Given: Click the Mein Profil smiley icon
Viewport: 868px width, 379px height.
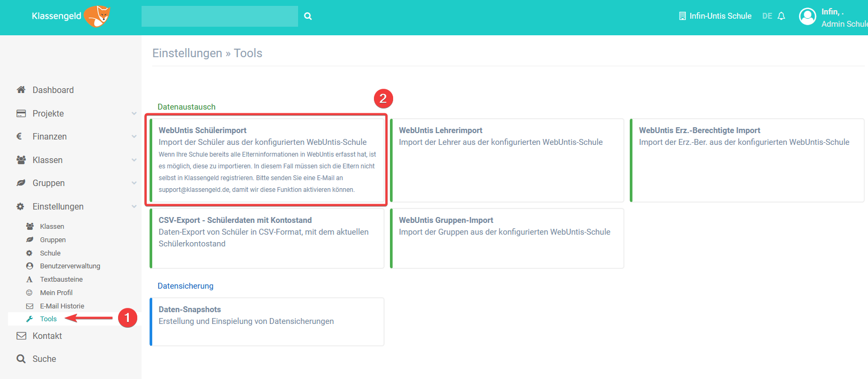Looking at the screenshot, I should pyautogui.click(x=29, y=293).
